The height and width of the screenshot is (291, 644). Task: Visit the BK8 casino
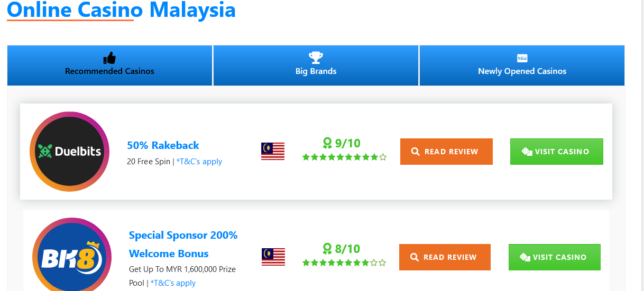(x=554, y=257)
